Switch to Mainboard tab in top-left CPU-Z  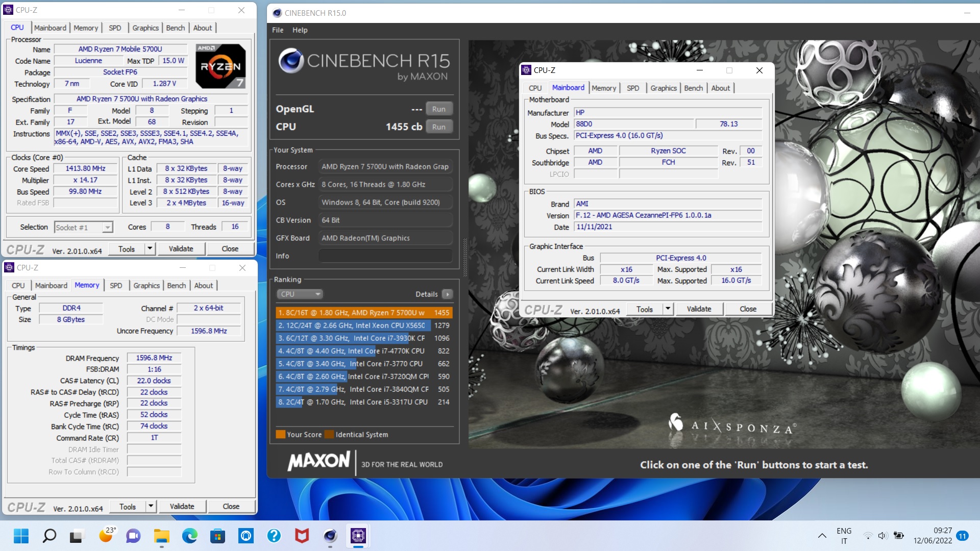[50, 28]
